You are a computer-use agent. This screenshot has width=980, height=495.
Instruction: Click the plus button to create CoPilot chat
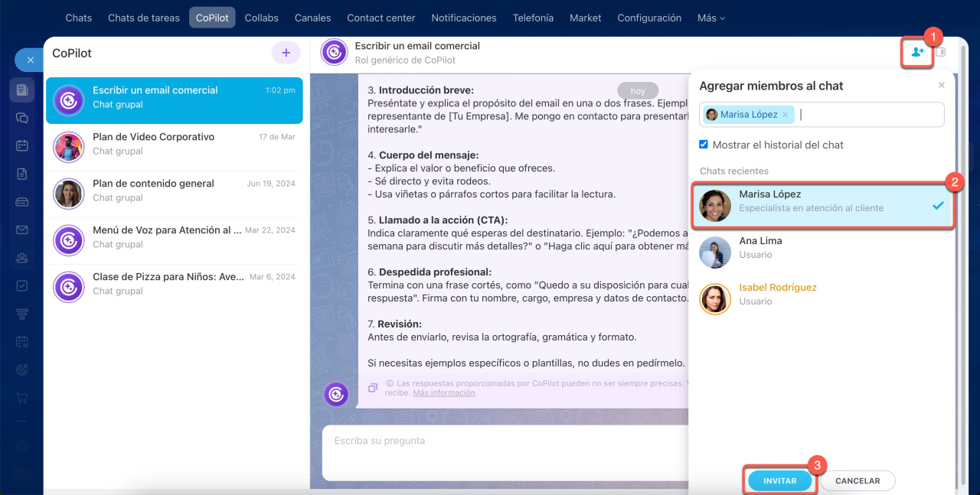(286, 53)
